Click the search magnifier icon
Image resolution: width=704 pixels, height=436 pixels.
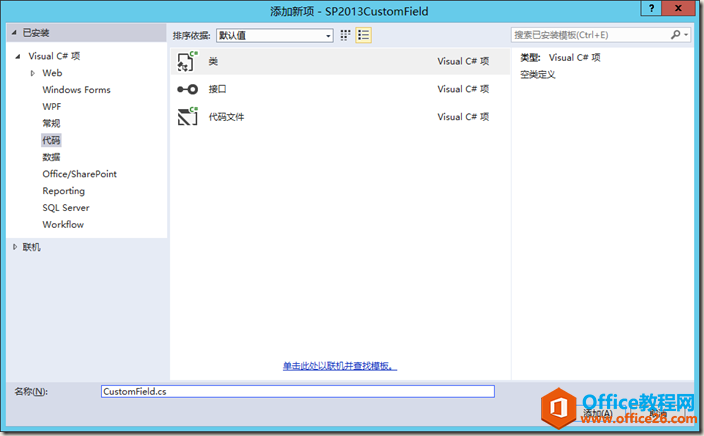[675, 35]
